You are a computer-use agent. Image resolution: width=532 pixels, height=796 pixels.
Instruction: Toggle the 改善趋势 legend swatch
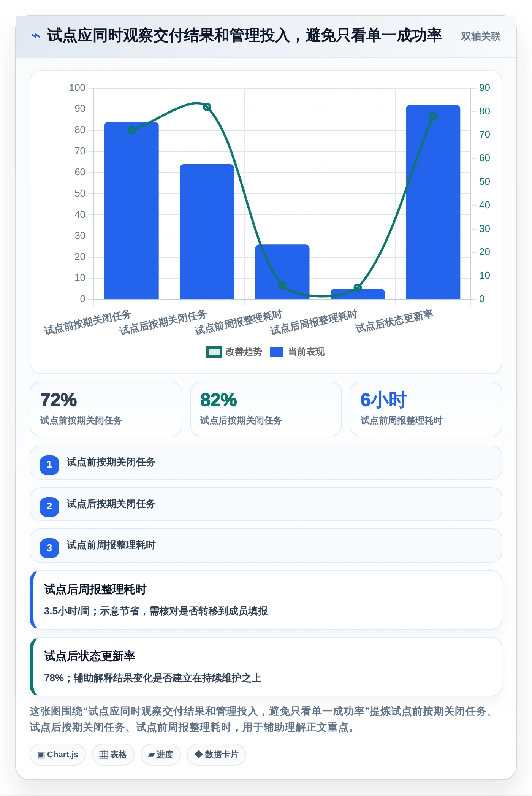(214, 352)
